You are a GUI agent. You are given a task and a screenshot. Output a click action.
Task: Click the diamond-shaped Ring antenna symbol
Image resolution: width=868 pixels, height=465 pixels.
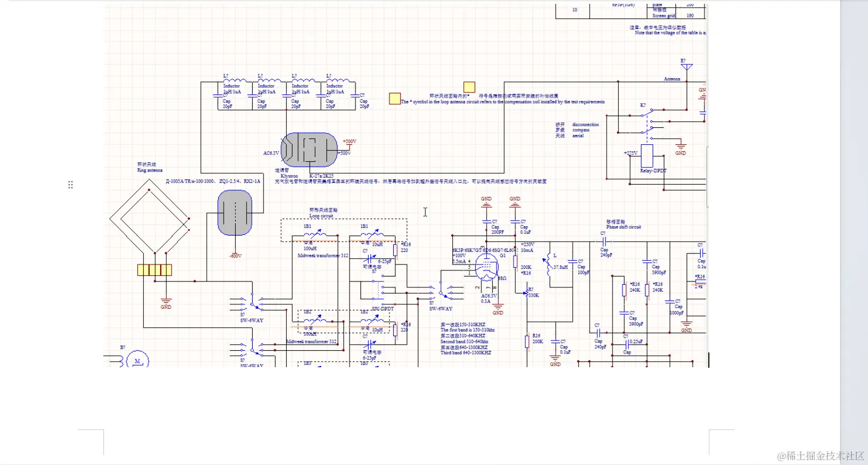pos(150,219)
